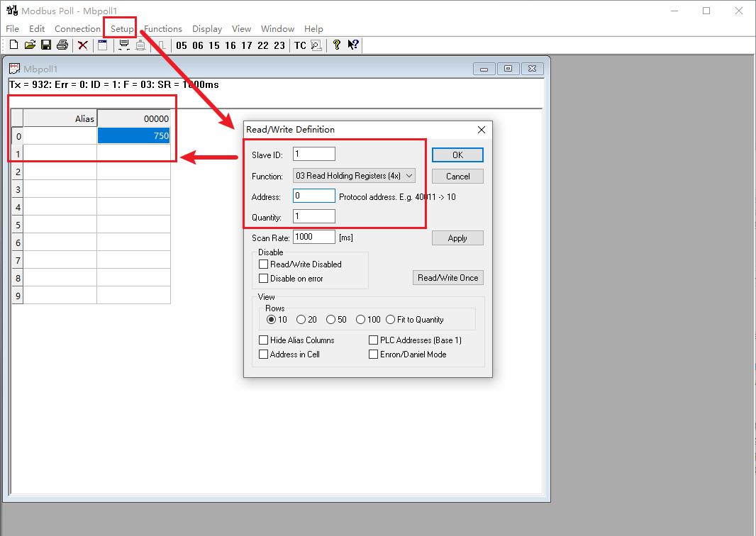Image resolution: width=756 pixels, height=536 pixels.
Task: Click into the Scan Rate input field
Action: coord(313,238)
